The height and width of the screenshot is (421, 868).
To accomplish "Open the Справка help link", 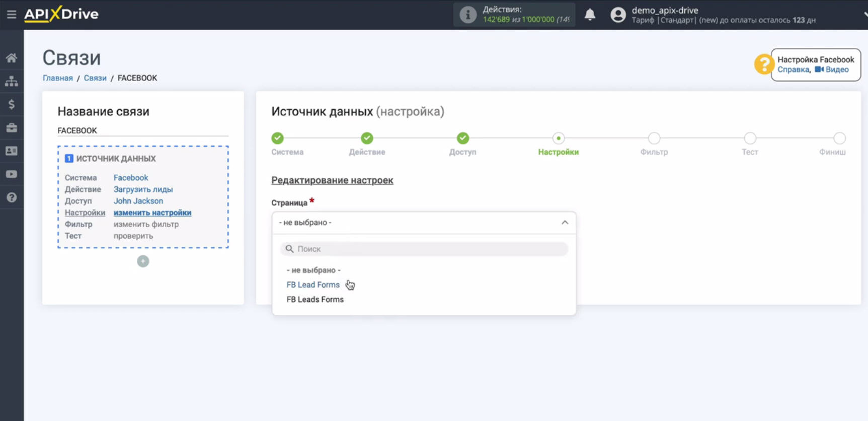I will pos(794,69).
